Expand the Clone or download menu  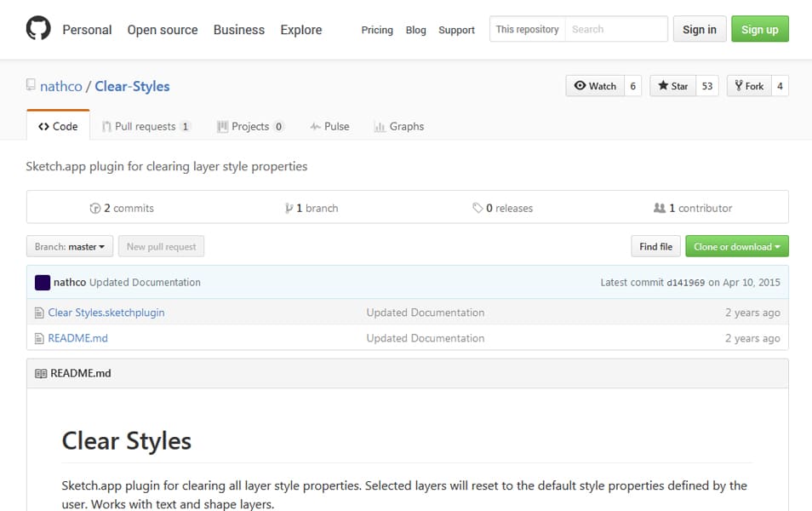coord(736,247)
